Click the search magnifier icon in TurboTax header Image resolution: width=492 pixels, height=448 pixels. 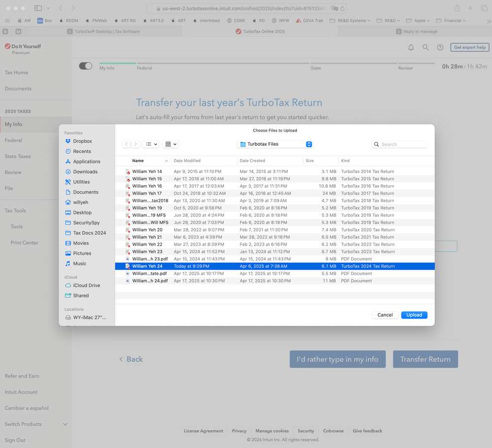[x=426, y=47]
